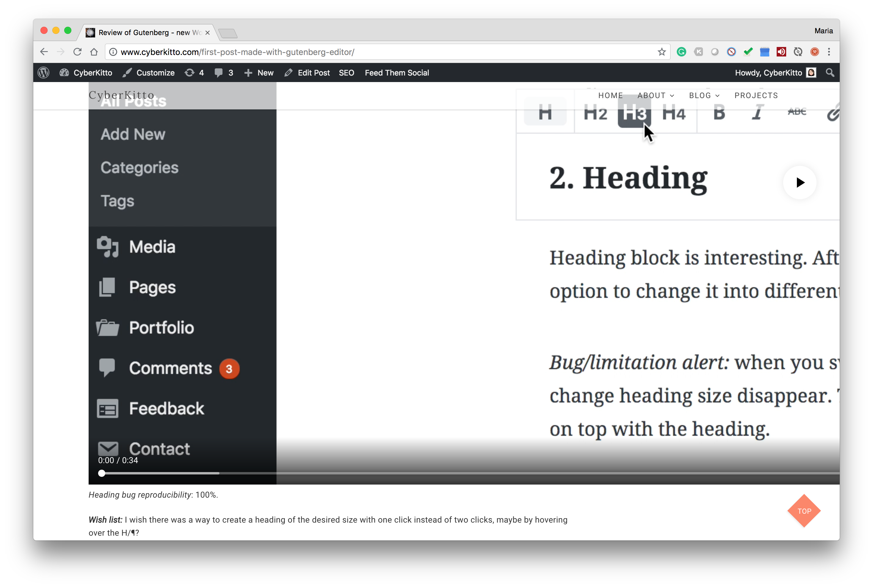Open Feed Them Social menu
This screenshot has width=873, height=588.
pyautogui.click(x=397, y=73)
